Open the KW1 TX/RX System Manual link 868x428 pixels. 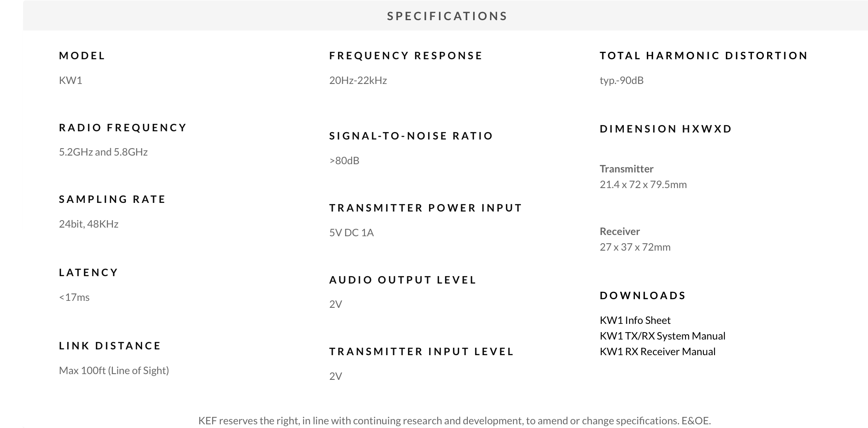(x=662, y=336)
